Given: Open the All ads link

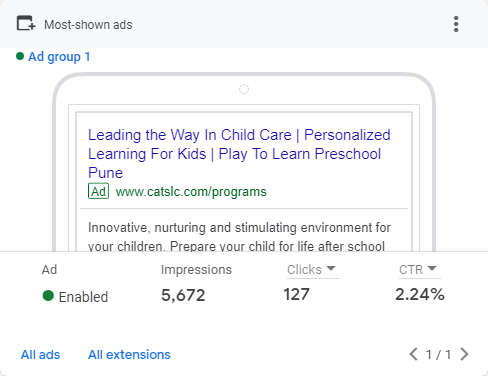Looking at the screenshot, I should pyautogui.click(x=40, y=355).
